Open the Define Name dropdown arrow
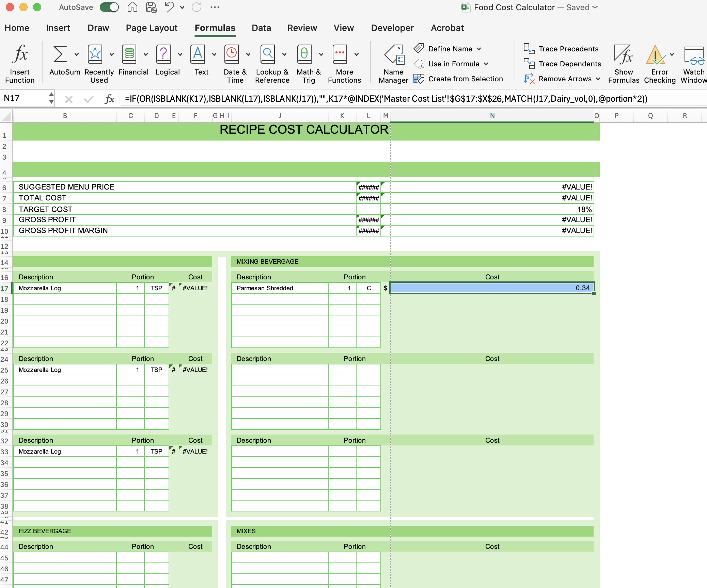Viewport: 707px width, 588px height. (x=479, y=49)
